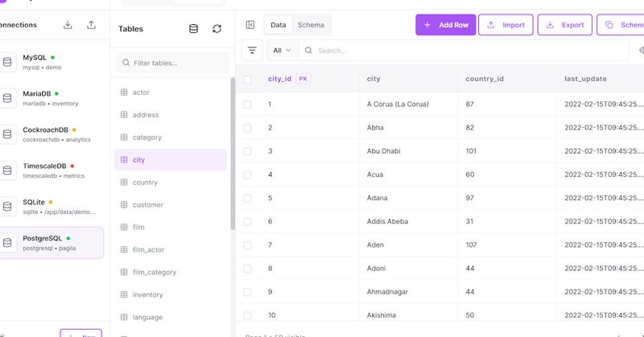Click the address table grid icon
The height and width of the screenshot is (337, 644).
coord(124,115)
